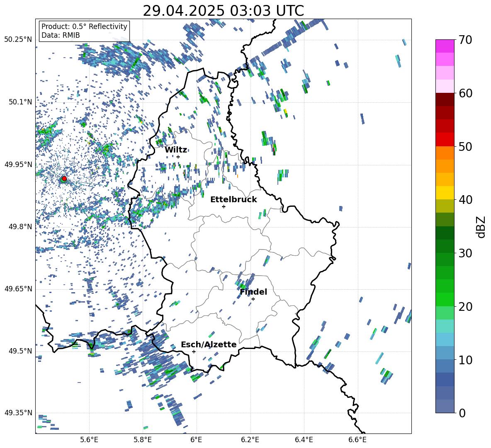Click the 6°E longitude label
This screenshot has height=448, width=491.
pos(196,440)
